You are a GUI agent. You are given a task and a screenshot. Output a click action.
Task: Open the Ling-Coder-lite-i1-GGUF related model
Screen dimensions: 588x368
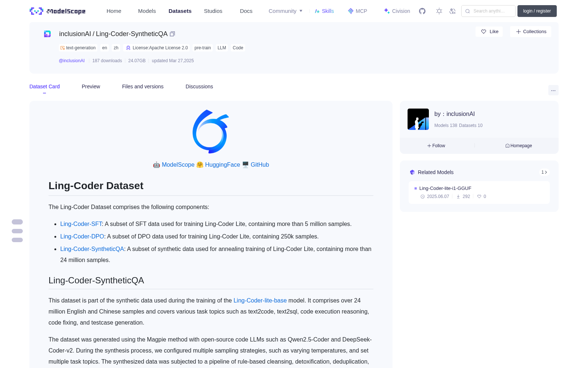tap(445, 188)
